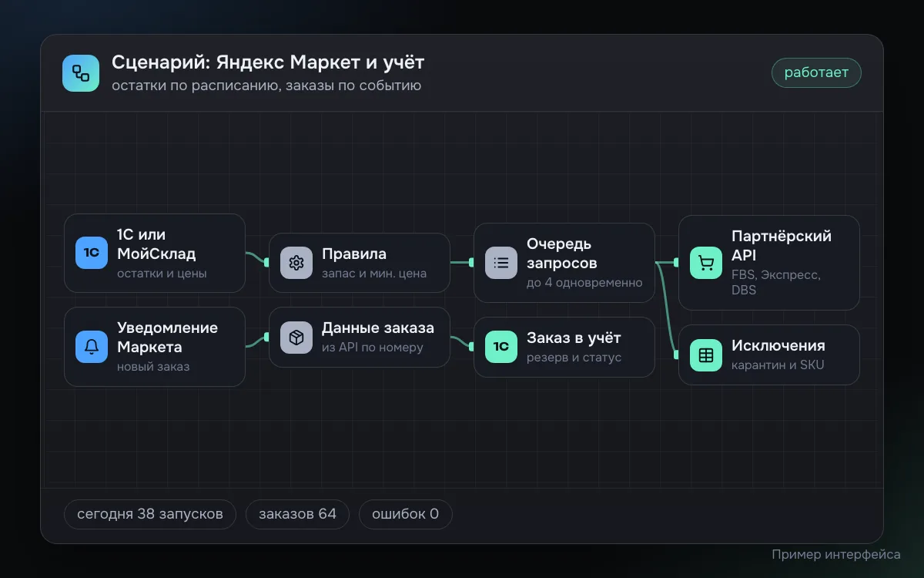Screen dimensions: 924x578
Task: Click the заказов 64 chip
Action: tap(297, 514)
